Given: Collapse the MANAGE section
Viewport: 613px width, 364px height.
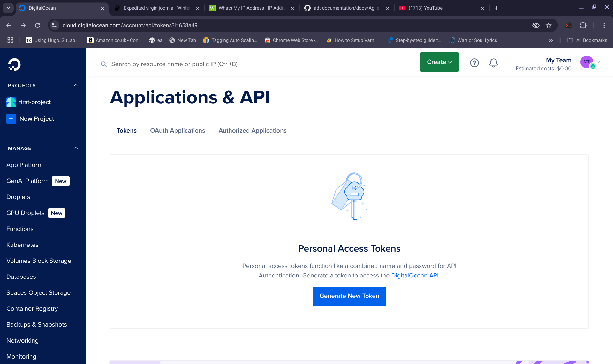Looking at the screenshot, I should (76, 148).
